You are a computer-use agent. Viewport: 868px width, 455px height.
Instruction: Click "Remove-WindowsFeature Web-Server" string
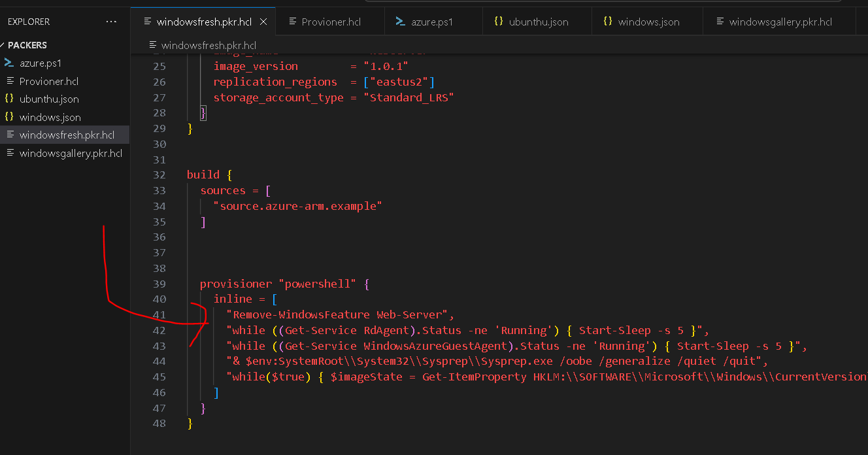coord(337,314)
